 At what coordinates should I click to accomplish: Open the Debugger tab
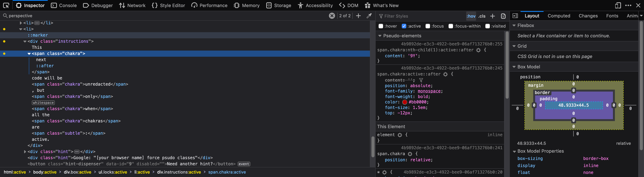(98, 5)
